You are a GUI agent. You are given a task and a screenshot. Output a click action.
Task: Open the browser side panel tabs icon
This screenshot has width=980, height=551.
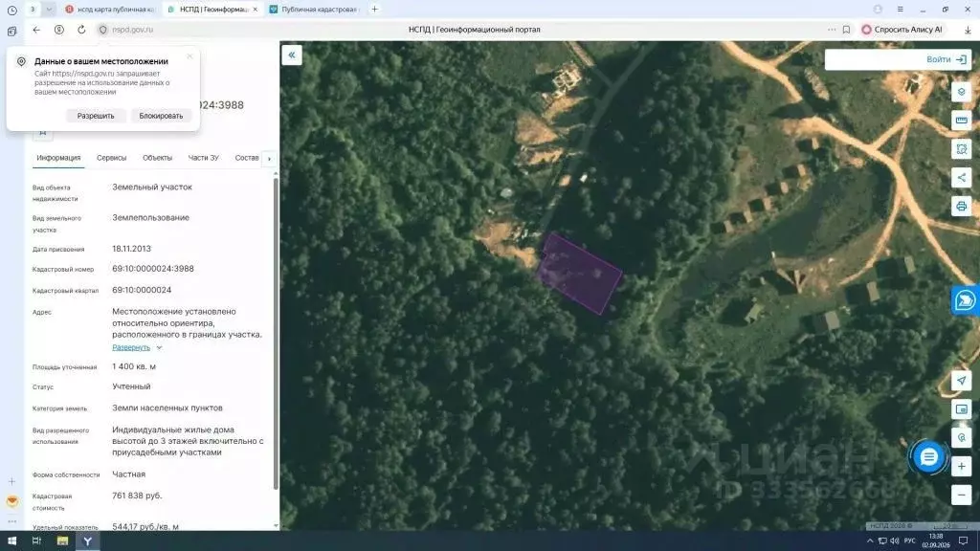click(x=11, y=32)
